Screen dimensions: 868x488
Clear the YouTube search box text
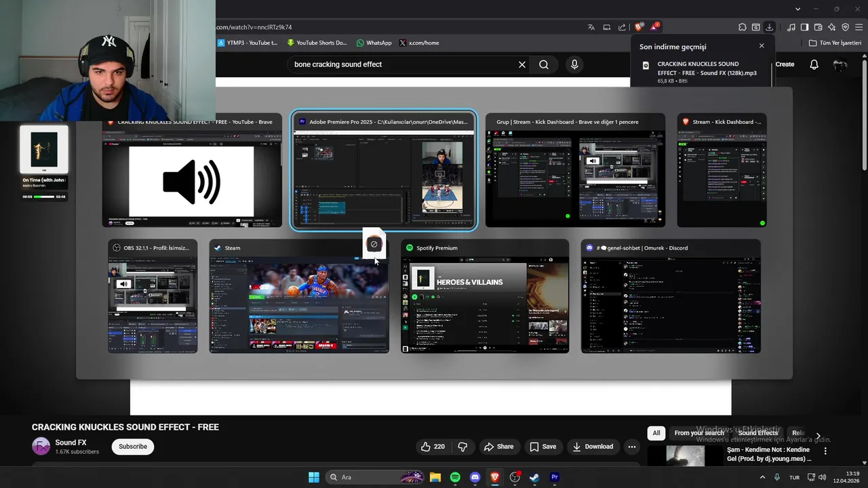(x=522, y=64)
